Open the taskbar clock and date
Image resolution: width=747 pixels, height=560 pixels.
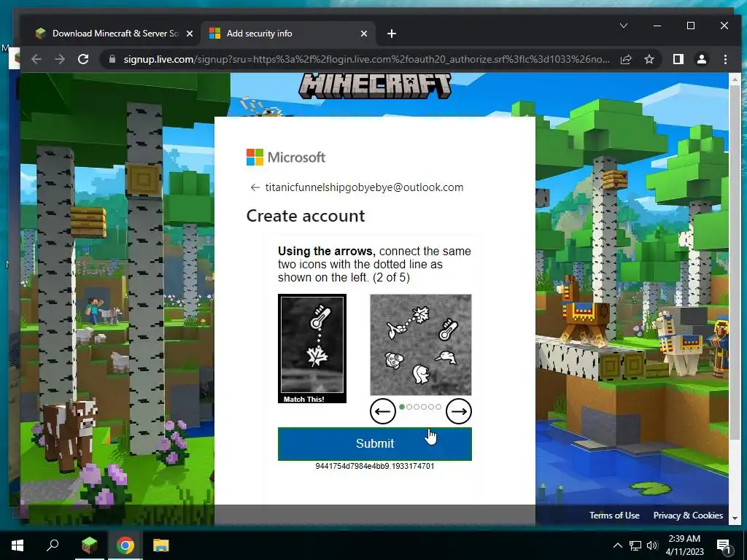tap(684, 545)
